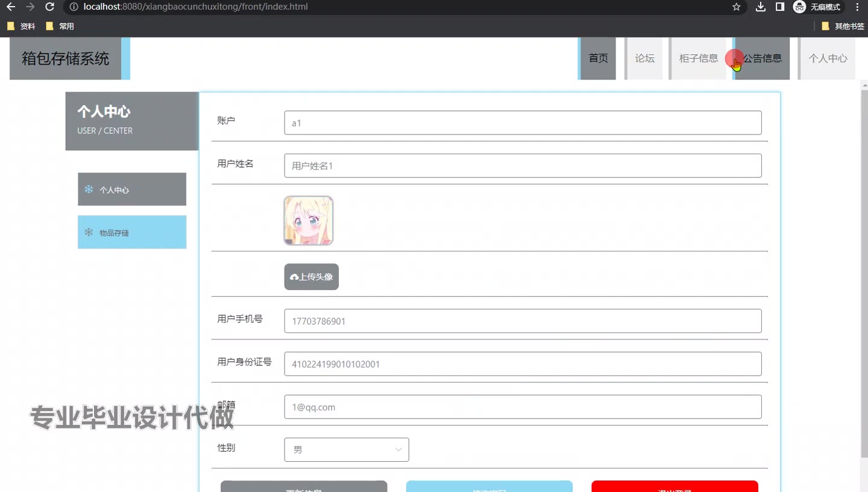868x492 pixels.
Task: Open the 柜子信息 navigation tab
Action: [x=698, y=58]
